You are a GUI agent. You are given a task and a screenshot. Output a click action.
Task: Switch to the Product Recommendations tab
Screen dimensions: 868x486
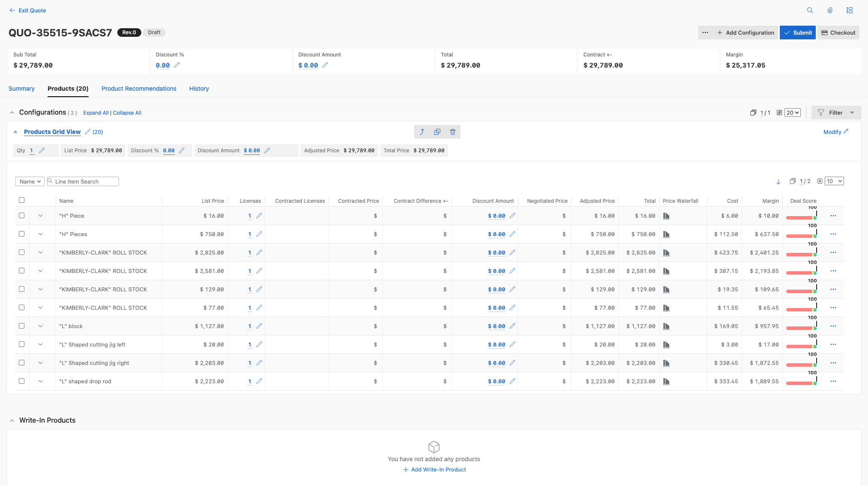139,89
